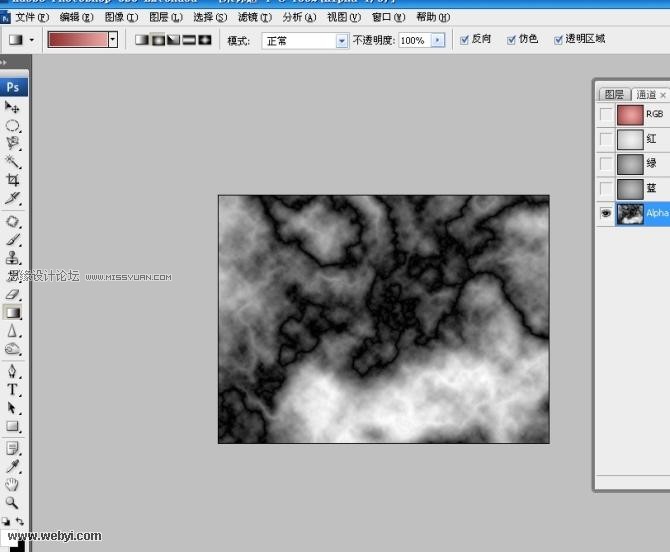Select the RGB channel thumbnail
The image size is (670, 552).
[x=630, y=115]
